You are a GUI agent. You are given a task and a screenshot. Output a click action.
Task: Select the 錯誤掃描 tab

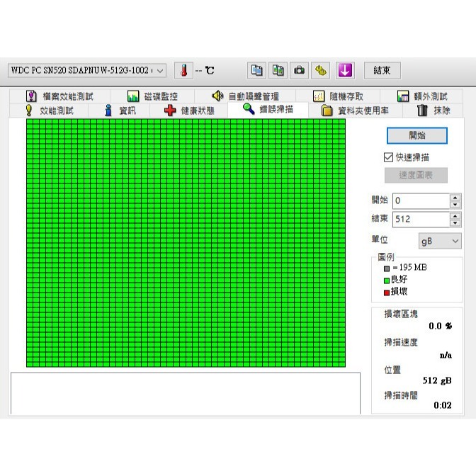[268, 109]
